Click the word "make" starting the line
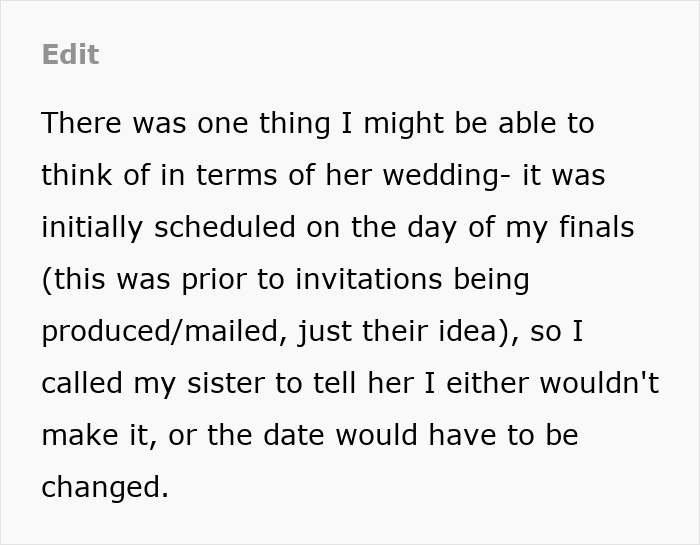The width and height of the screenshot is (700, 545). point(80,435)
